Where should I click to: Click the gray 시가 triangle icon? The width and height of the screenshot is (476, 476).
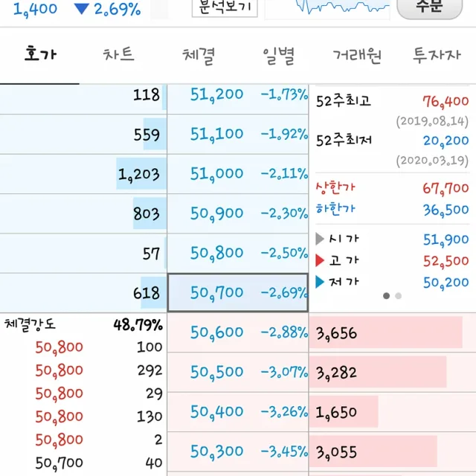[319, 239]
